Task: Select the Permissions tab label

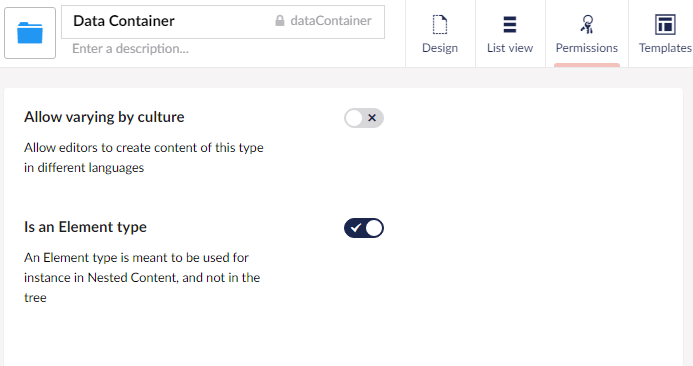Action: pyautogui.click(x=586, y=48)
